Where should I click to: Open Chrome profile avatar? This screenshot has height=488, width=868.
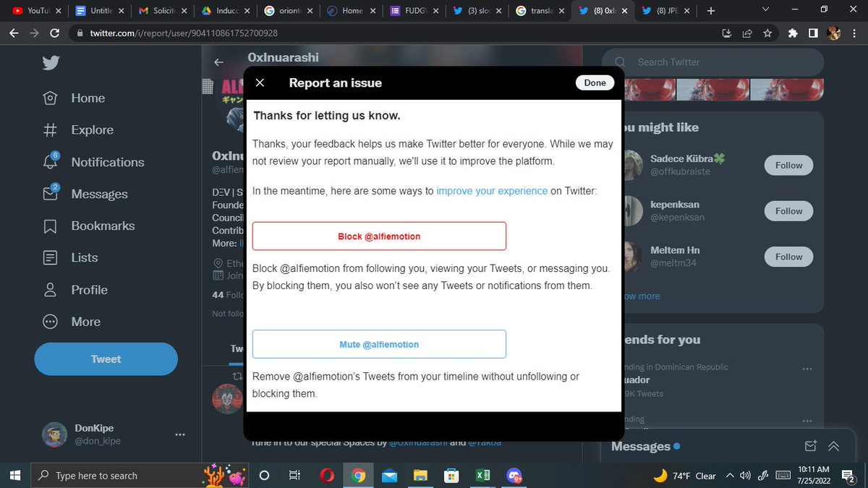click(833, 33)
